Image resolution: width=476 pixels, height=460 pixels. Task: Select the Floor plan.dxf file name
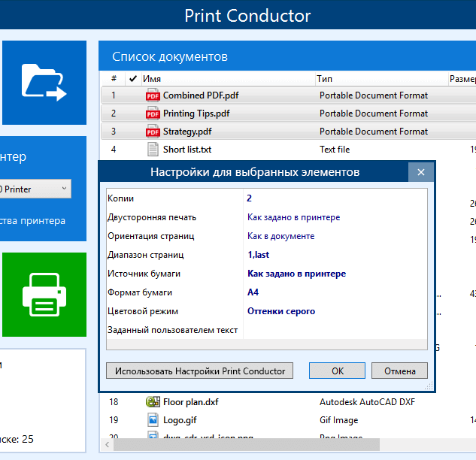(191, 402)
